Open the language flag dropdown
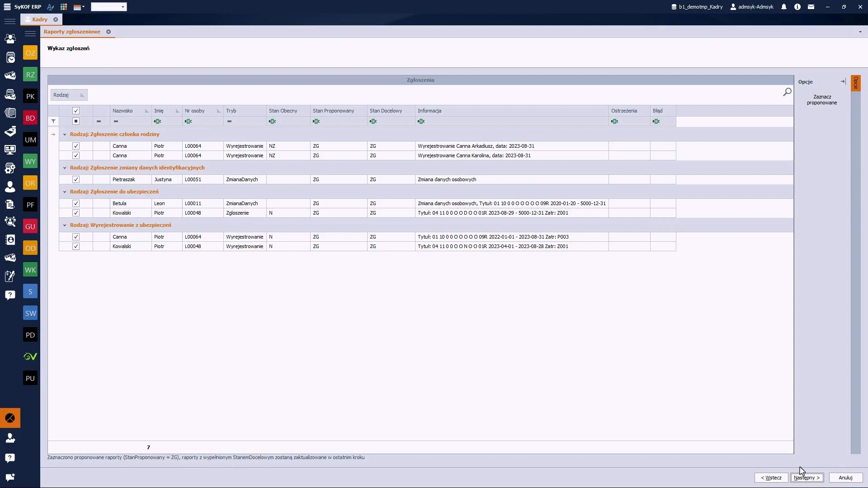 79,7
